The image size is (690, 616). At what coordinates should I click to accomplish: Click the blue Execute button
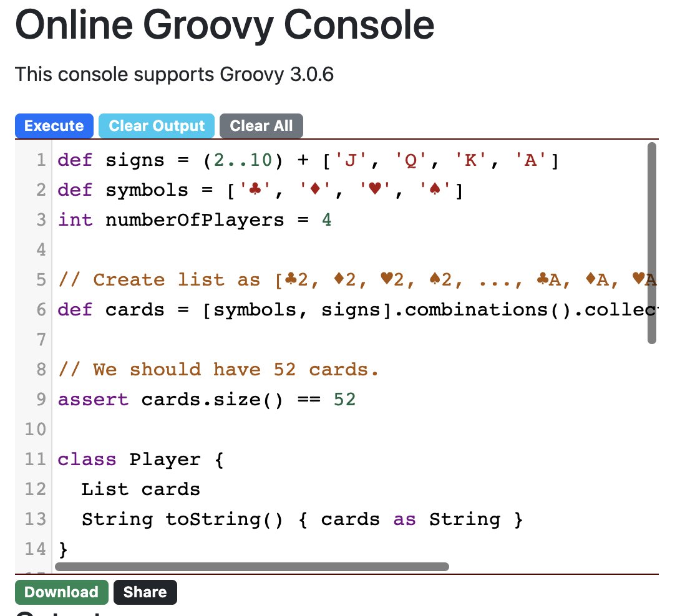(x=54, y=126)
